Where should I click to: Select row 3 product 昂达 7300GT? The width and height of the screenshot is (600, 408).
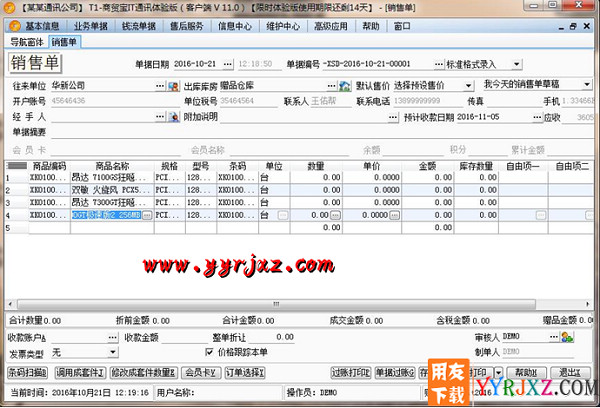[x=112, y=202]
